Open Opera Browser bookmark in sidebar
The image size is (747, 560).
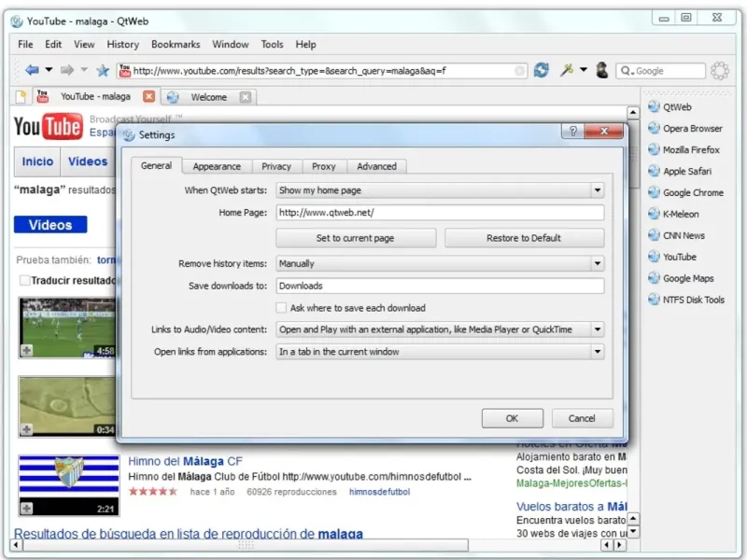pos(685,129)
